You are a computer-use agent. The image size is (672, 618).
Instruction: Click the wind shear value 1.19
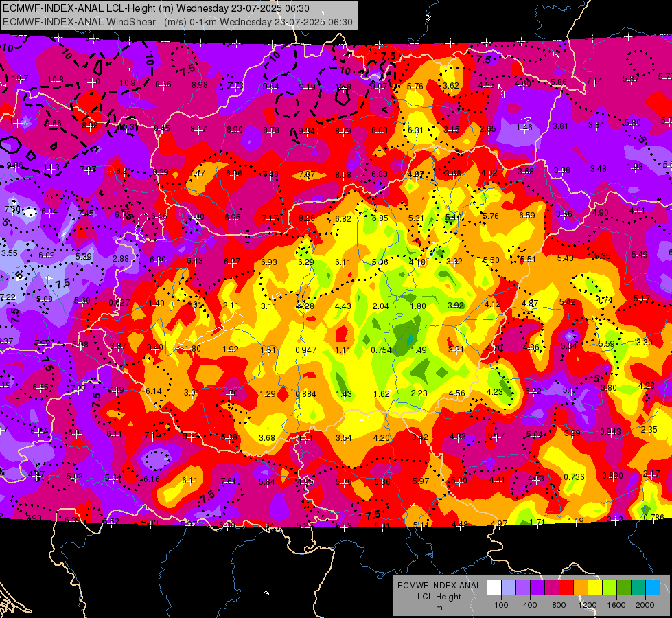pyautogui.click(x=576, y=521)
